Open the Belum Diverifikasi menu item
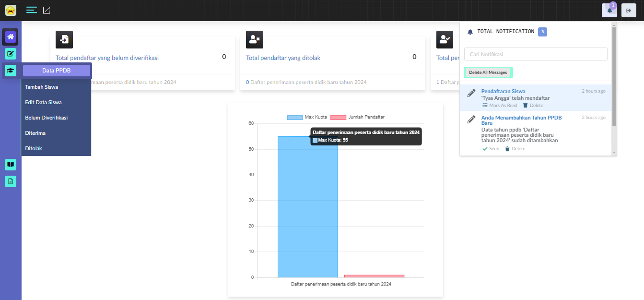Screen dimensions: 644x300 tap(47, 118)
